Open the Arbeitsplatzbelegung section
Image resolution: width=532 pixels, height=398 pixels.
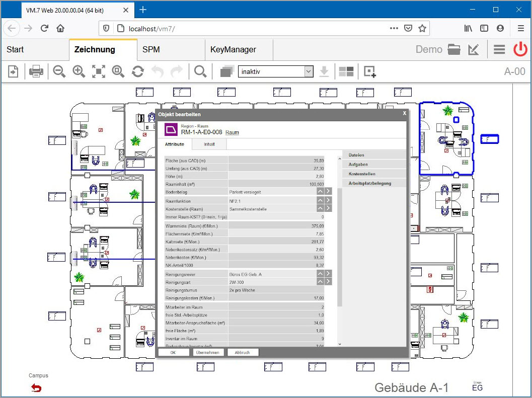pos(374,184)
